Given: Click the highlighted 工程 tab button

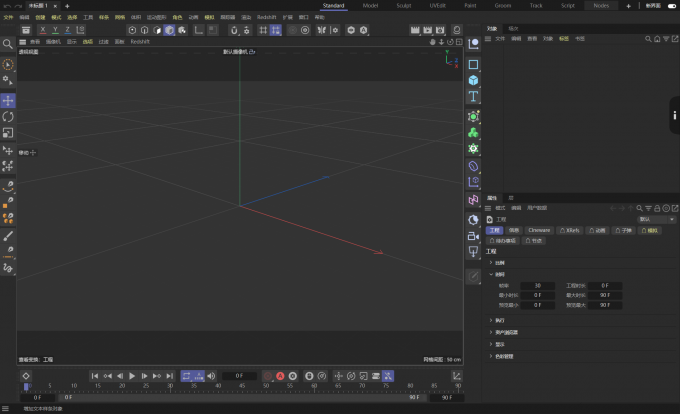Looking at the screenshot, I should point(494,230).
